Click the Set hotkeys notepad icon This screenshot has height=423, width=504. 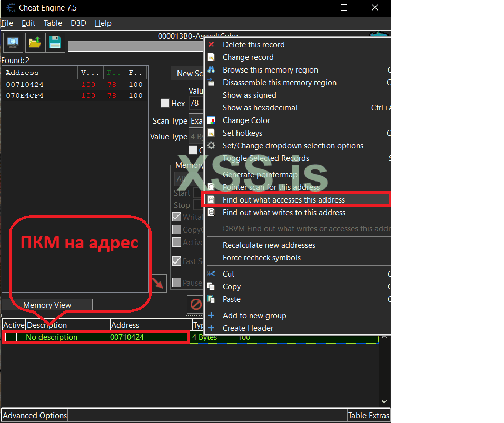pos(211,133)
